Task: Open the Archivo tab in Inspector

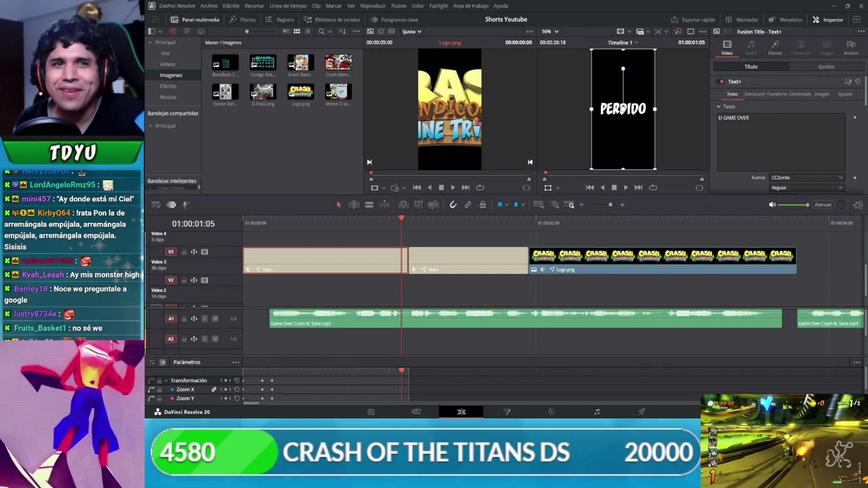Action: pyautogui.click(x=850, y=48)
